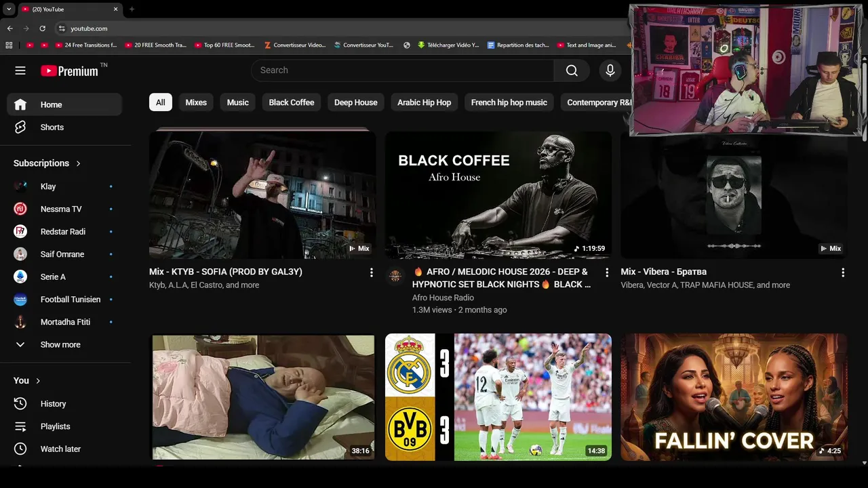Image resolution: width=868 pixels, height=488 pixels.
Task: Expand the You section chevron
Action: pos(38,381)
